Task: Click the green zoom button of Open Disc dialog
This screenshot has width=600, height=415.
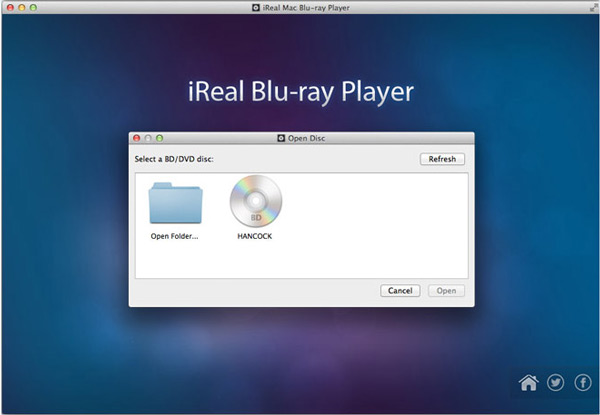Action: [x=160, y=138]
